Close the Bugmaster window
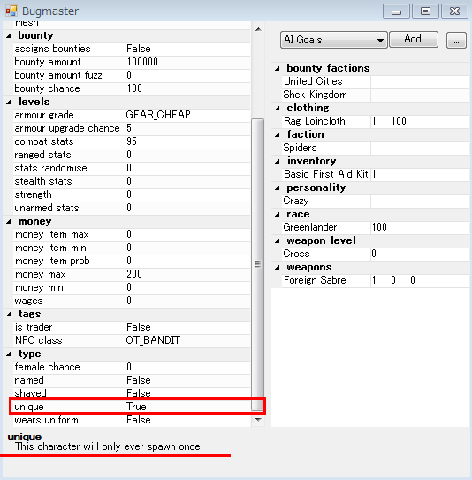 coord(455,12)
